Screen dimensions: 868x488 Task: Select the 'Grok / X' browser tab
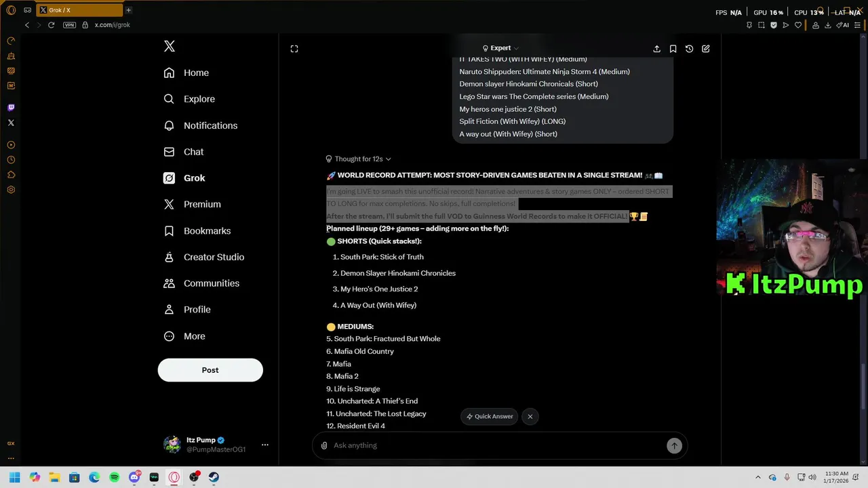80,10
